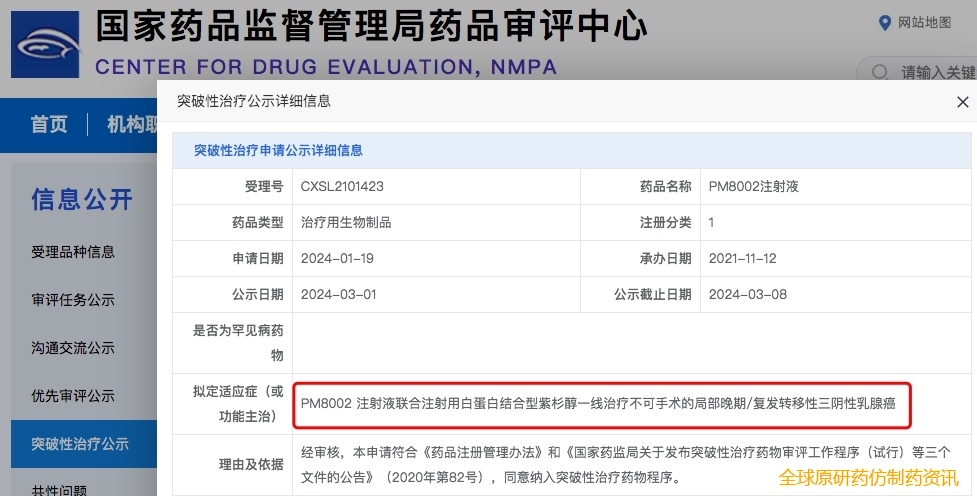Click the 注册分类 label cell

(641, 222)
